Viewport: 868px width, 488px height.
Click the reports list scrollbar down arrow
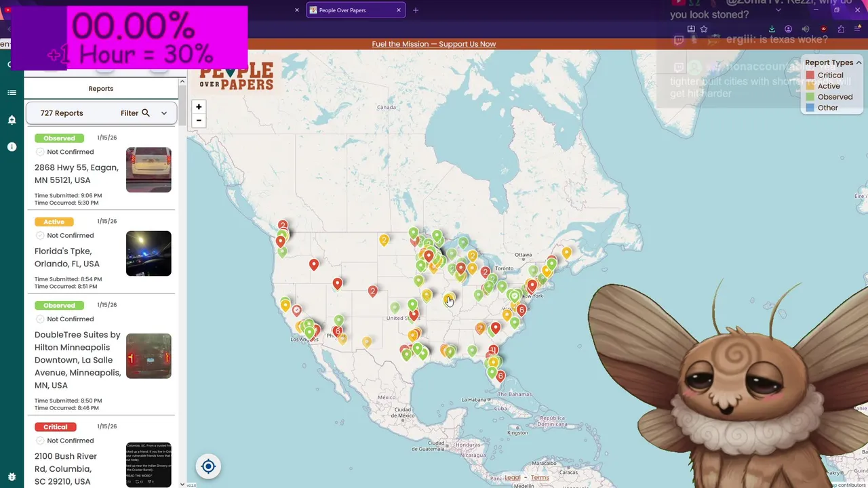pyautogui.click(x=182, y=484)
